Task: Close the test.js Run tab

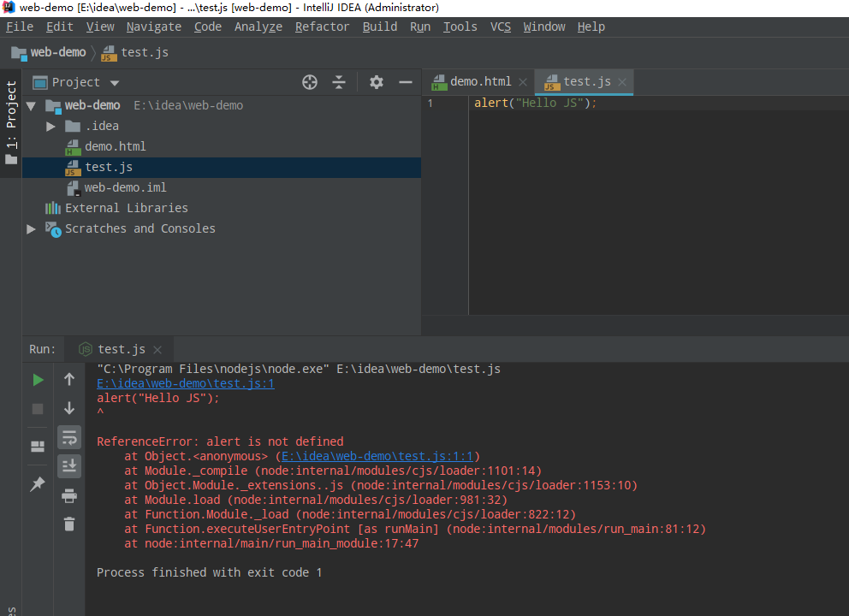Action: point(157,350)
